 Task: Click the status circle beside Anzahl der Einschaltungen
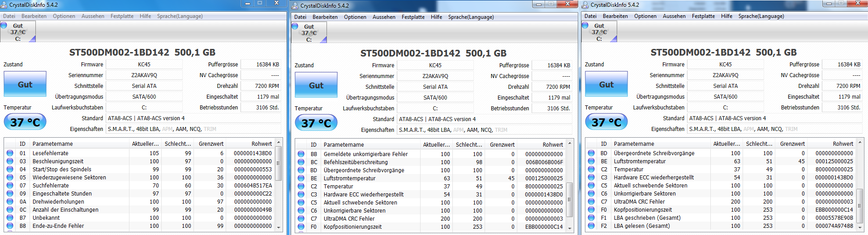pyautogui.click(x=10, y=209)
